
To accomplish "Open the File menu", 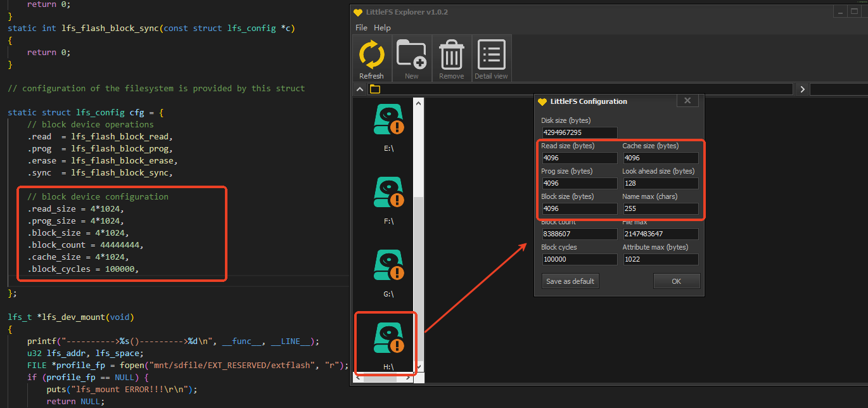I will click(x=361, y=28).
